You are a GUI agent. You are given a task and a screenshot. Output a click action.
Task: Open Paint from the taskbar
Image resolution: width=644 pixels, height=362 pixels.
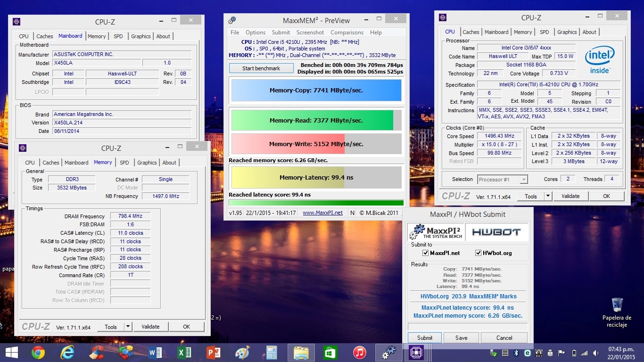point(242,353)
